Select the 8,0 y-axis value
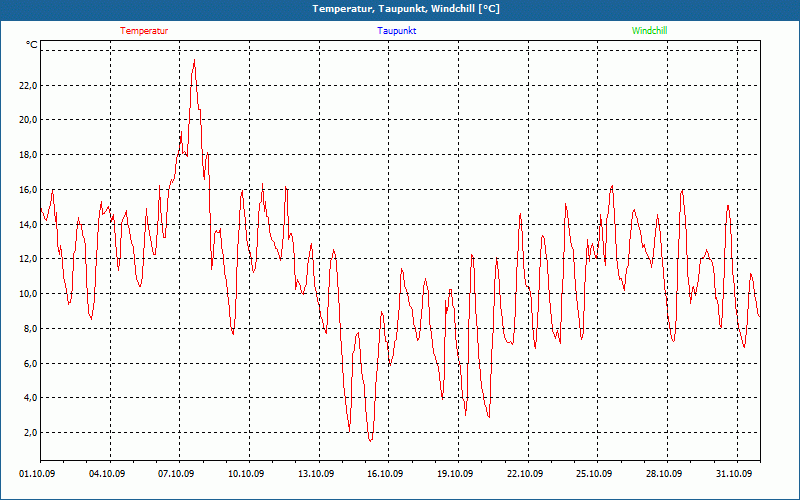Screen dimensions: 800x500 point(30,329)
